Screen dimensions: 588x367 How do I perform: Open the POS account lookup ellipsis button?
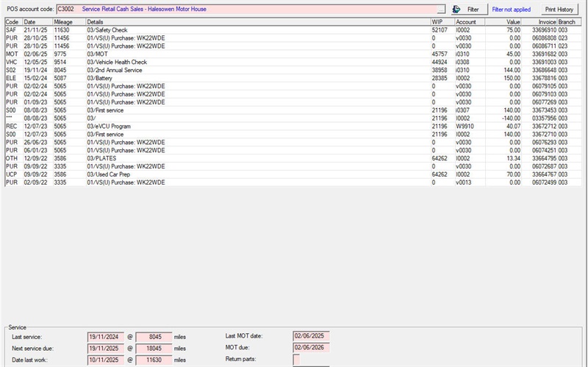point(441,10)
